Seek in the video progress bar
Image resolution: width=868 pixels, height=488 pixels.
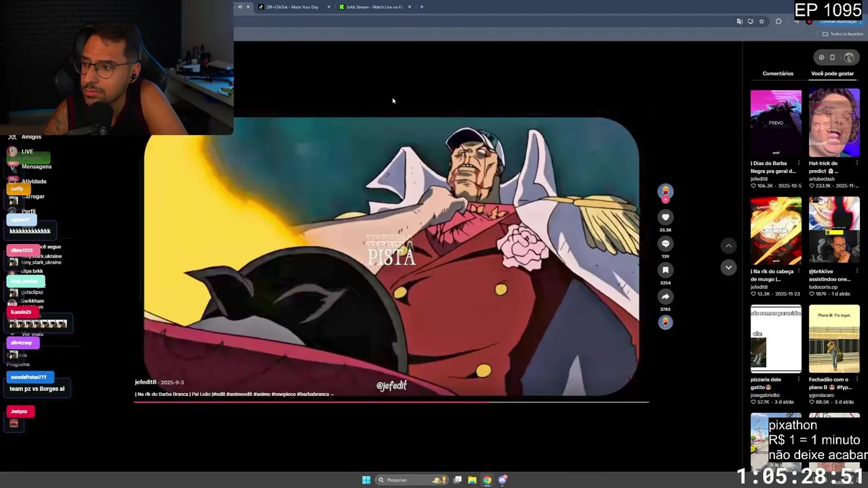(x=391, y=402)
